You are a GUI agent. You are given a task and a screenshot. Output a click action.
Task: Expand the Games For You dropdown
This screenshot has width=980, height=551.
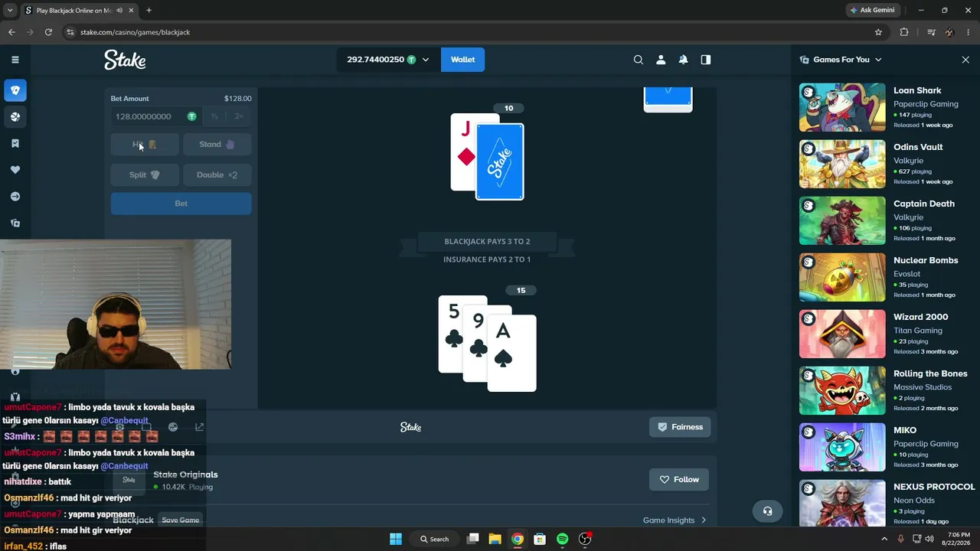point(878,60)
